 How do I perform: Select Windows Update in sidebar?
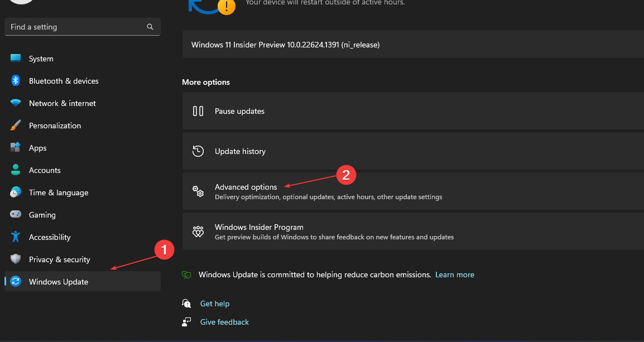59,282
